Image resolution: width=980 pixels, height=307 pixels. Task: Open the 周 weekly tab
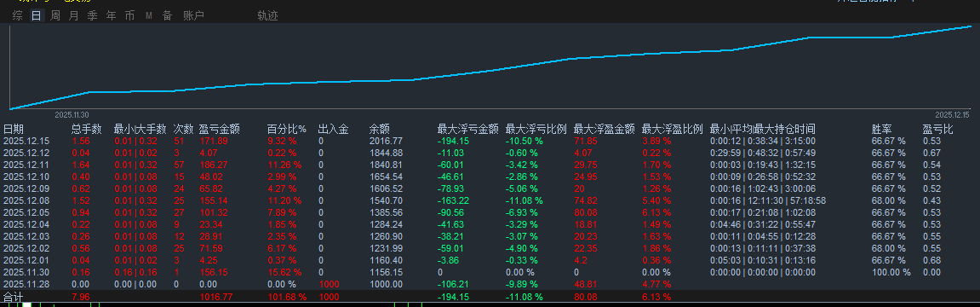point(55,16)
